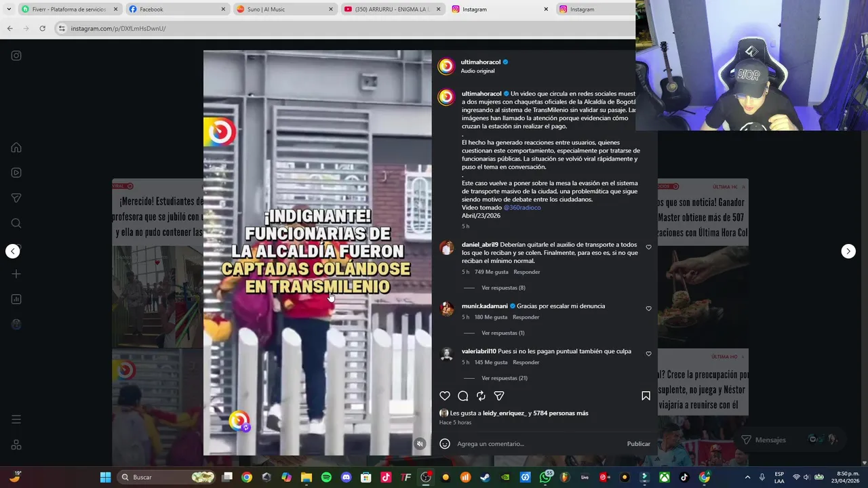Click the Publicar button
The image size is (868, 488).
(x=638, y=444)
